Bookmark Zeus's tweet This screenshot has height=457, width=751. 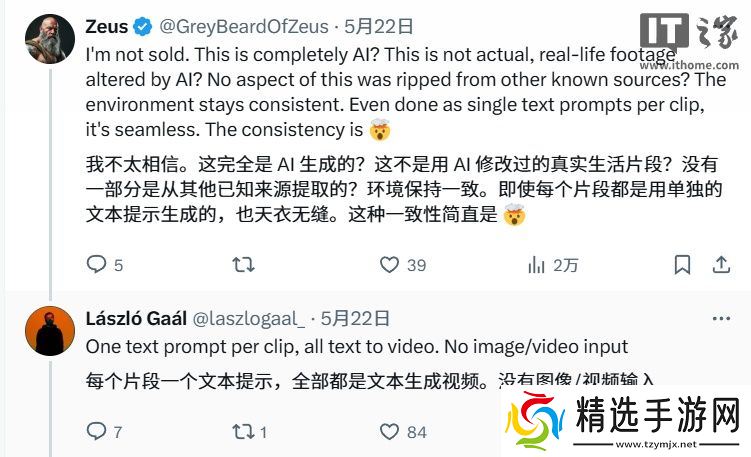(x=682, y=264)
